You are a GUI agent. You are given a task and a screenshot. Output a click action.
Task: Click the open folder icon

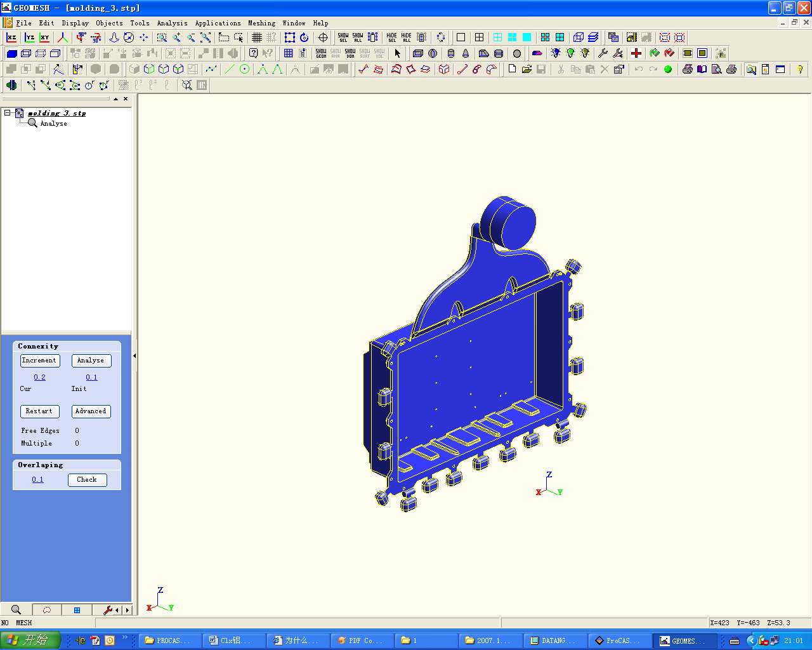(x=527, y=69)
